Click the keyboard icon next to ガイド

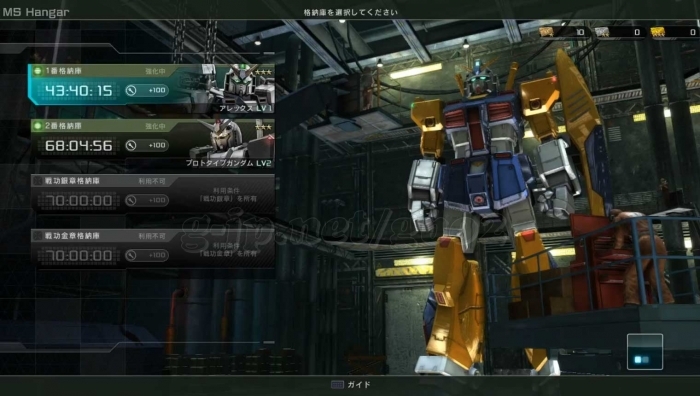click(337, 384)
